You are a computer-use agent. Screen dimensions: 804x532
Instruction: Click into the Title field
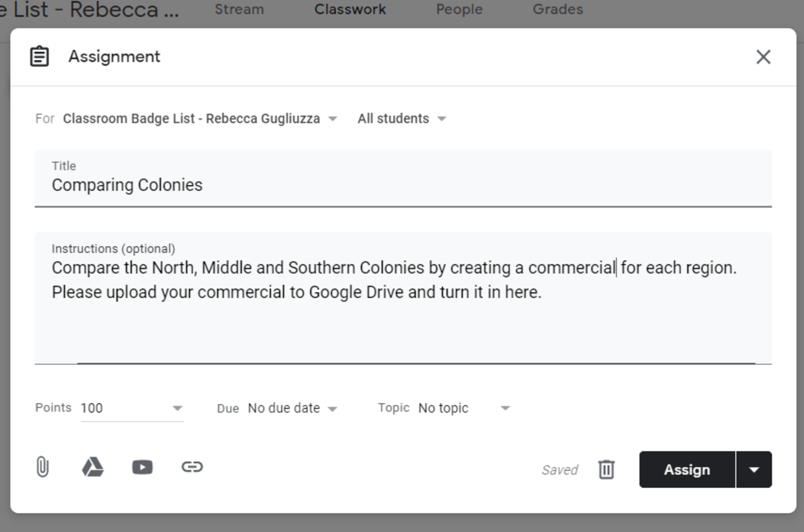403,185
